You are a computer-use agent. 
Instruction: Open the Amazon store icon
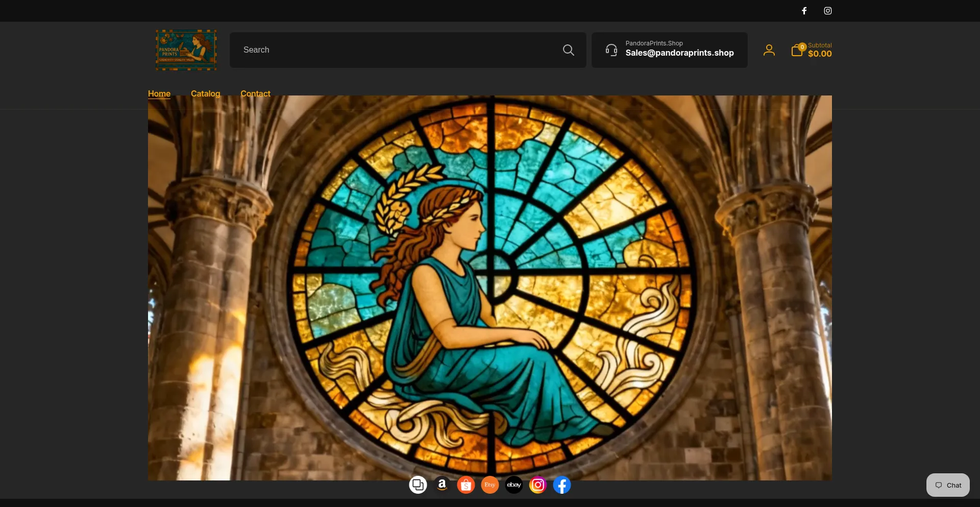coord(442,485)
